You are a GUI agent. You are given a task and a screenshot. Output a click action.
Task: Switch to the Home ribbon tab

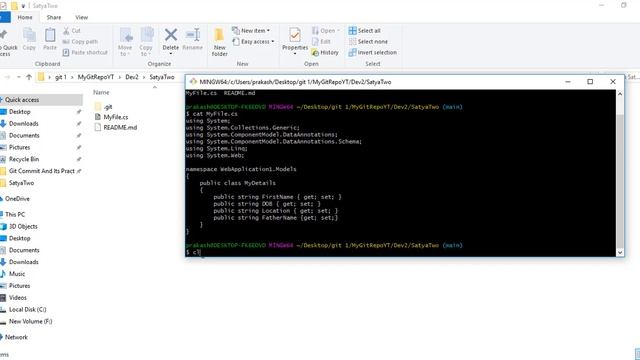(25, 18)
